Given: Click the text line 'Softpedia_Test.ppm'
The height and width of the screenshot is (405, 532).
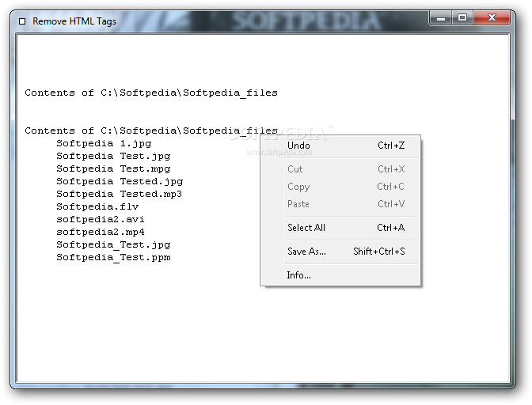Looking at the screenshot, I should click(x=113, y=258).
